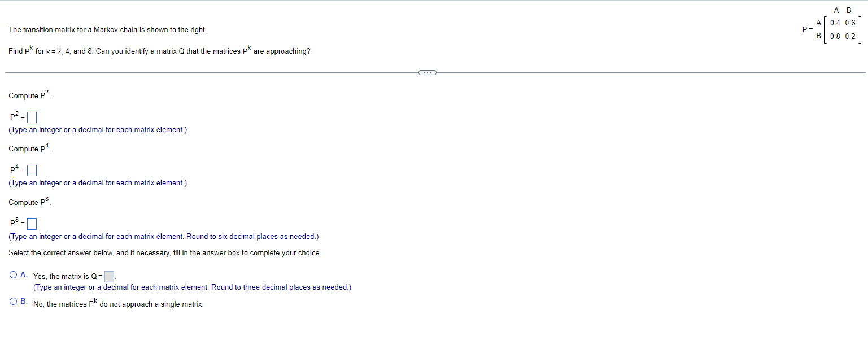Image resolution: width=868 pixels, height=340 pixels.
Task: Click the 0.6 entry in matrix P
Action: tap(850, 23)
